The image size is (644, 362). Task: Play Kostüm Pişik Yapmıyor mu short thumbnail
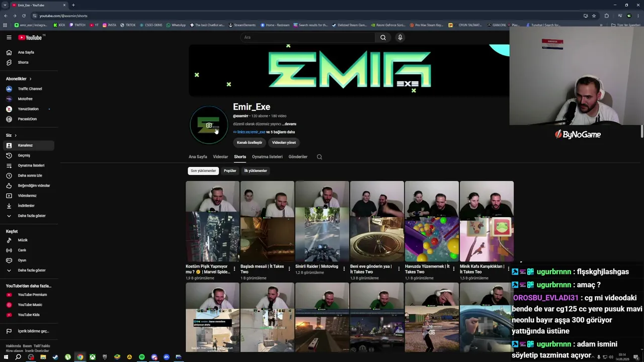click(212, 222)
